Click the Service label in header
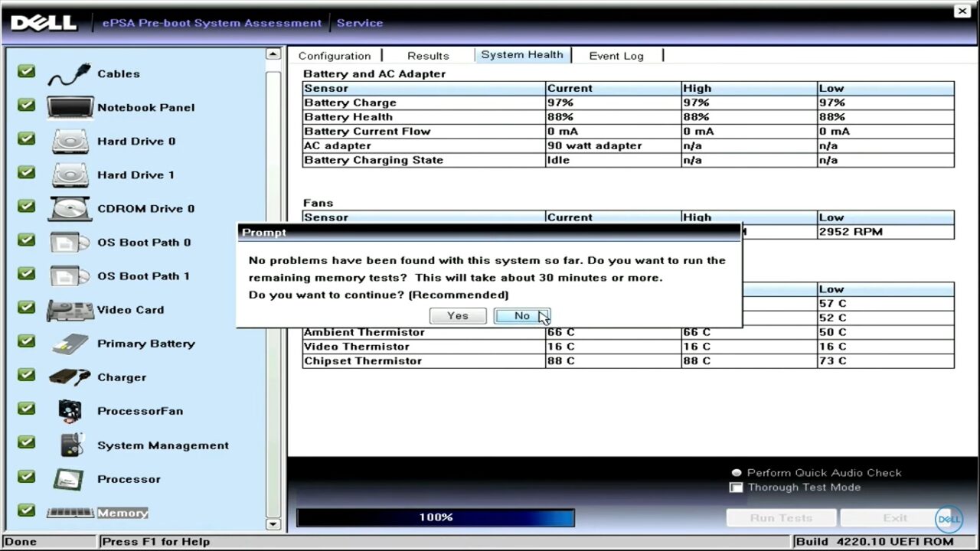The image size is (980, 551). [x=360, y=23]
